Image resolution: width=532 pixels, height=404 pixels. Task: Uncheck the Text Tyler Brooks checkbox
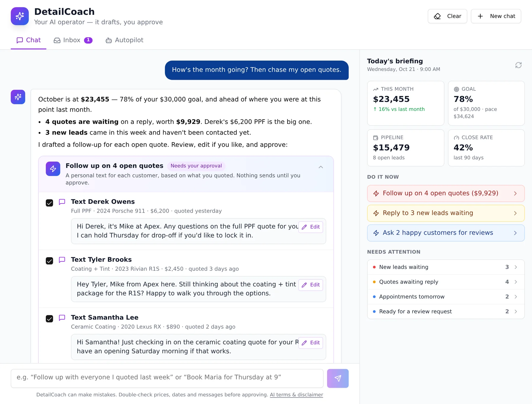[49, 261]
